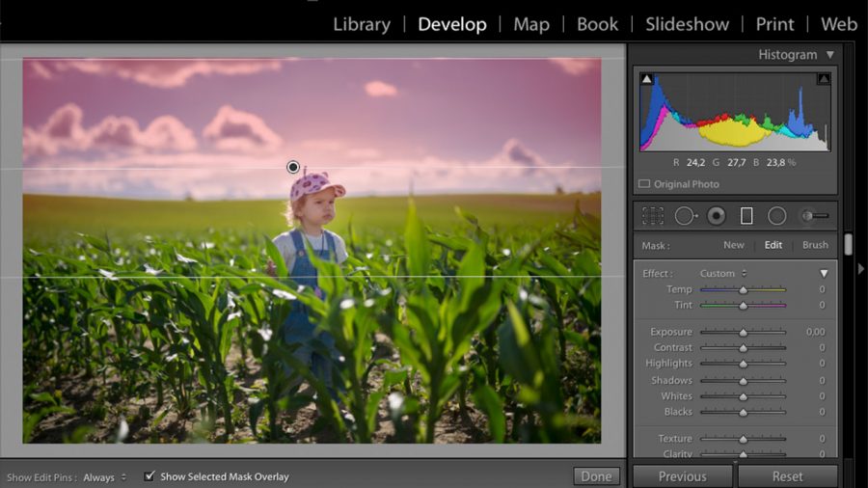The width and height of the screenshot is (868, 488).
Task: Open the Effect preset Custom dropdown
Action: pos(722,274)
